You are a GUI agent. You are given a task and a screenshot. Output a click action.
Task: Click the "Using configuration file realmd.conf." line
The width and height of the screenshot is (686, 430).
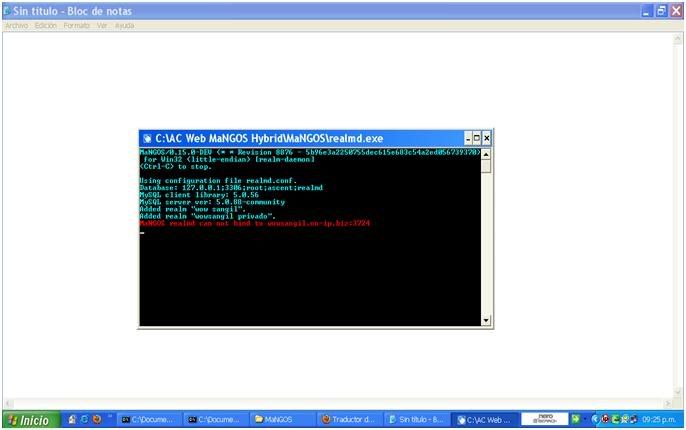click(x=218, y=181)
